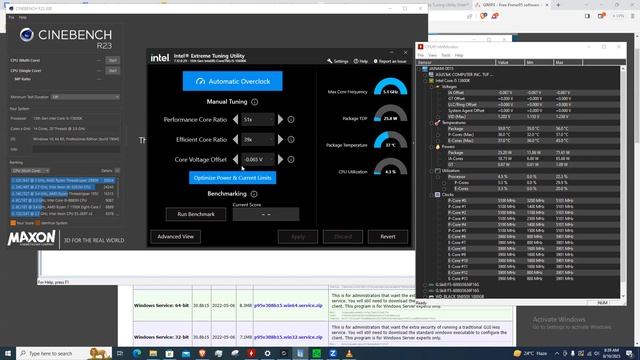Start the Cinebench CPU Multi Core test
The width and height of the screenshot is (640, 360).
pos(113,60)
